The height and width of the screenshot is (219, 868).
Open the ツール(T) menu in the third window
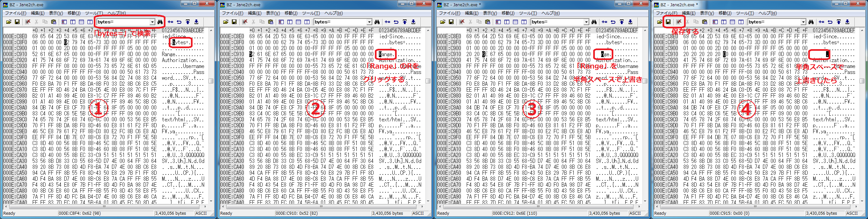pos(528,13)
